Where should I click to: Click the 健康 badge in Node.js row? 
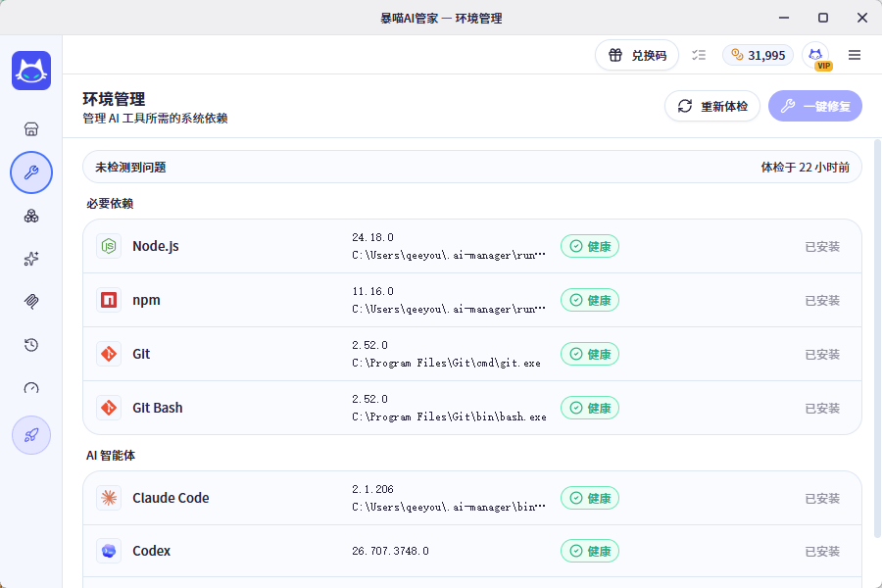590,246
